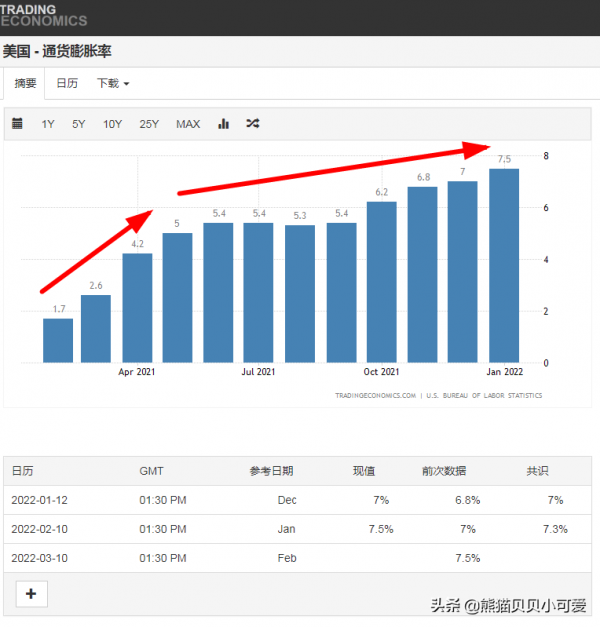The width and height of the screenshot is (600, 627).
Task: Click the Dec reference cell
Action: tap(287, 500)
